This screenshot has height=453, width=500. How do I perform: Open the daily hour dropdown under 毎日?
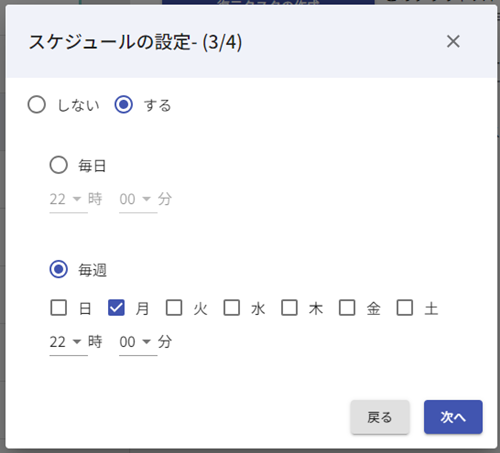[68, 199]
